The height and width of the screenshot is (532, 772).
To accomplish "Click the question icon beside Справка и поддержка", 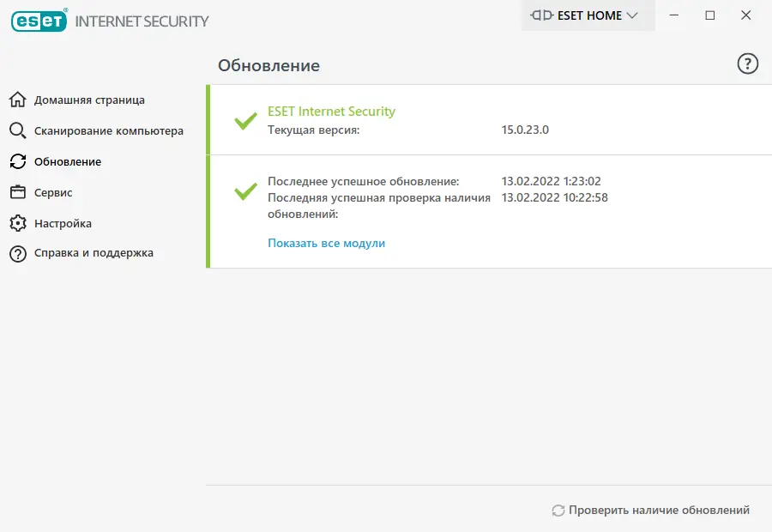I will click(18, 253).
